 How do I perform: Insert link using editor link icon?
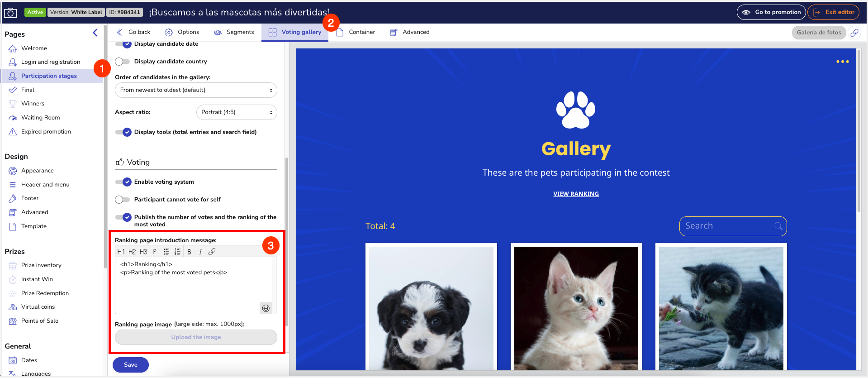(212, 252)
